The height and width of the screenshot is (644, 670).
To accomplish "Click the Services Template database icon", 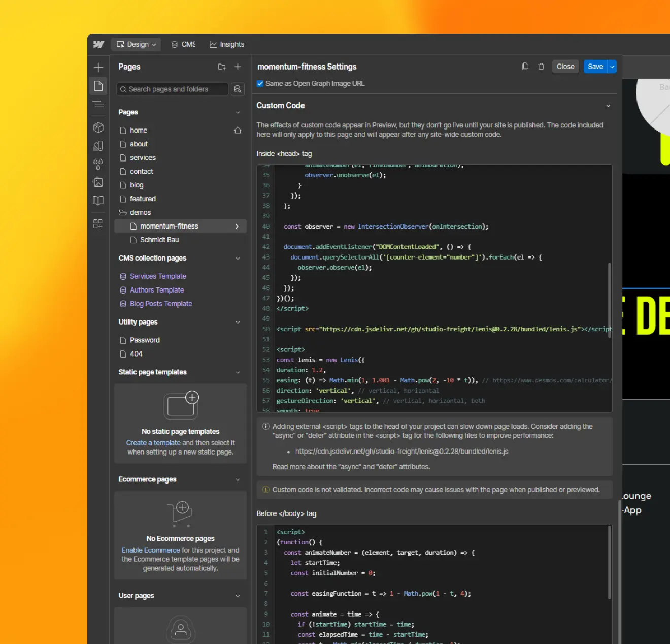I will coord(123,276).
